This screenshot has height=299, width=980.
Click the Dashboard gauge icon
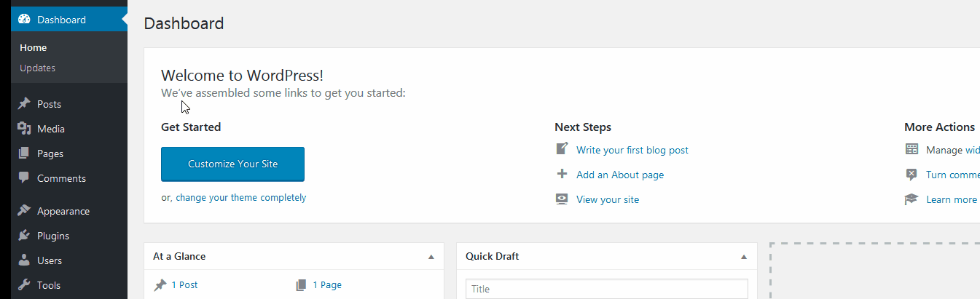click(24, 20)
